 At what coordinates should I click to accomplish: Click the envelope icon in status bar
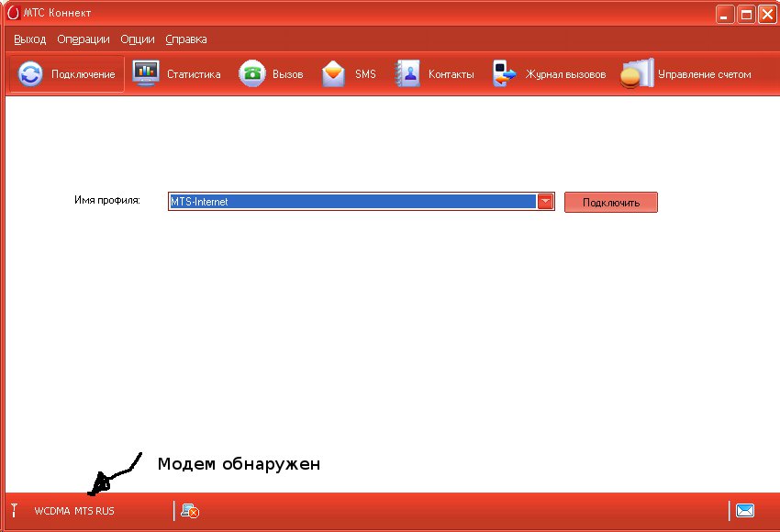click(x=744, y=511)
